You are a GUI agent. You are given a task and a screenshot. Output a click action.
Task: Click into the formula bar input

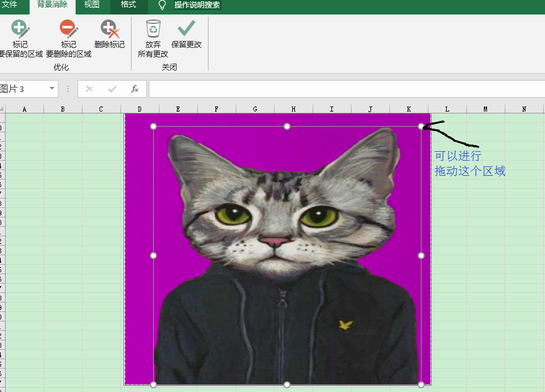pos(347,89)
